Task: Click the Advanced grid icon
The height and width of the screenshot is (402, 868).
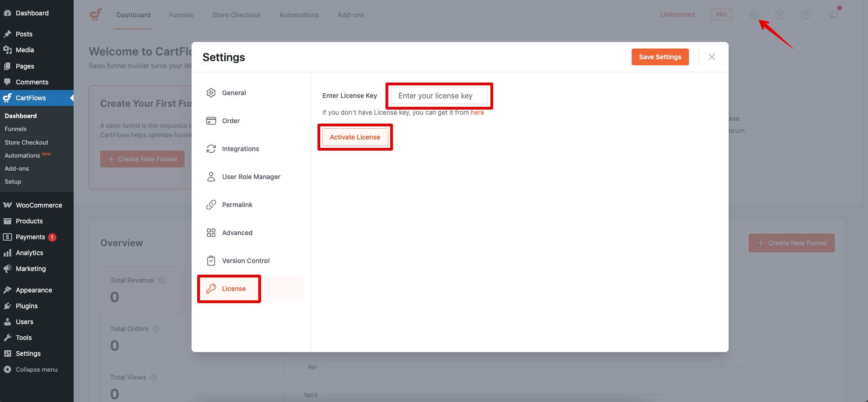Action: (x=211, y=233)
